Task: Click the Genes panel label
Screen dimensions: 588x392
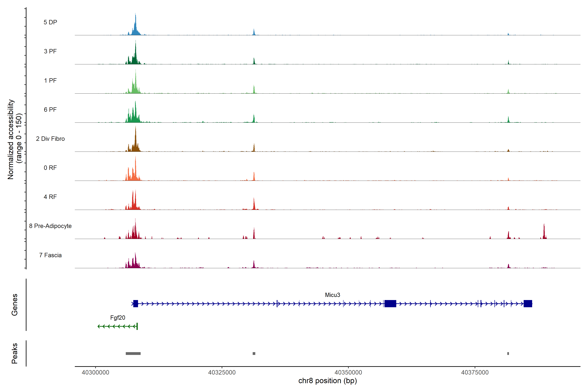Action: (x=15, y=304)
